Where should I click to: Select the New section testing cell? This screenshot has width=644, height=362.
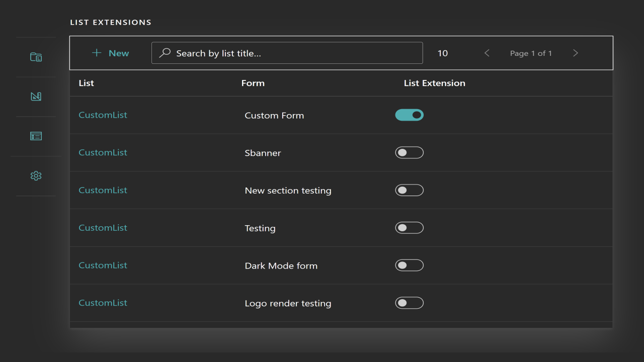pyautogui.click(x=288, y=191)
